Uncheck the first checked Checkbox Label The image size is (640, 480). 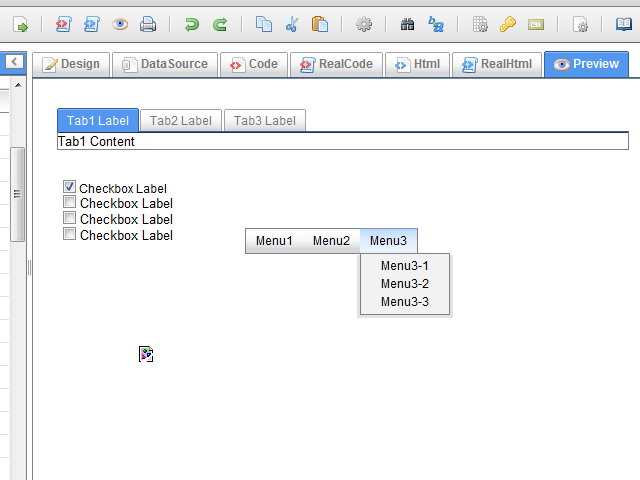click(x=70, y=187)
